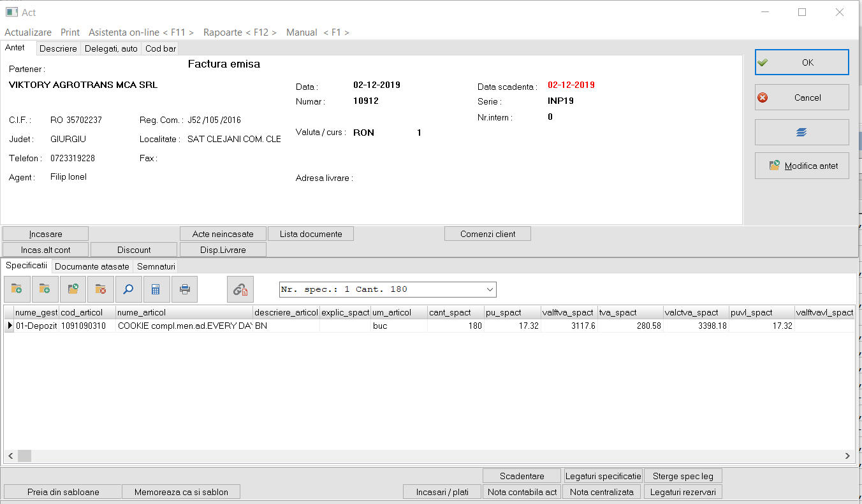Expand the Nr. spec. dropdown list

pos(490,289)
